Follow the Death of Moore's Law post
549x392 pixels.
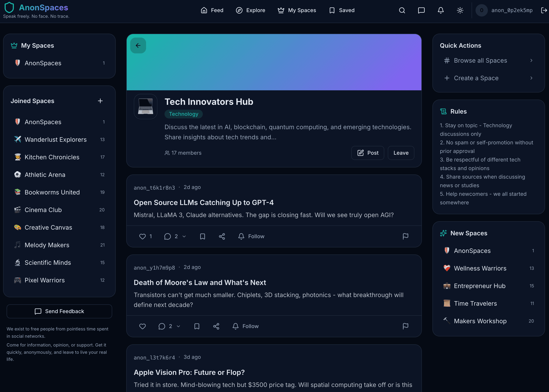tap(245, 326)
